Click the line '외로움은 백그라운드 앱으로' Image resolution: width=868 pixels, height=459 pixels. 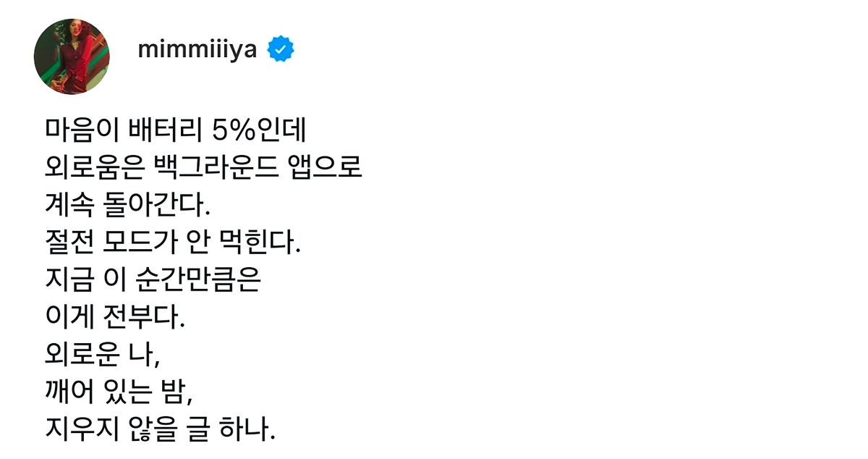pos(202,169)
